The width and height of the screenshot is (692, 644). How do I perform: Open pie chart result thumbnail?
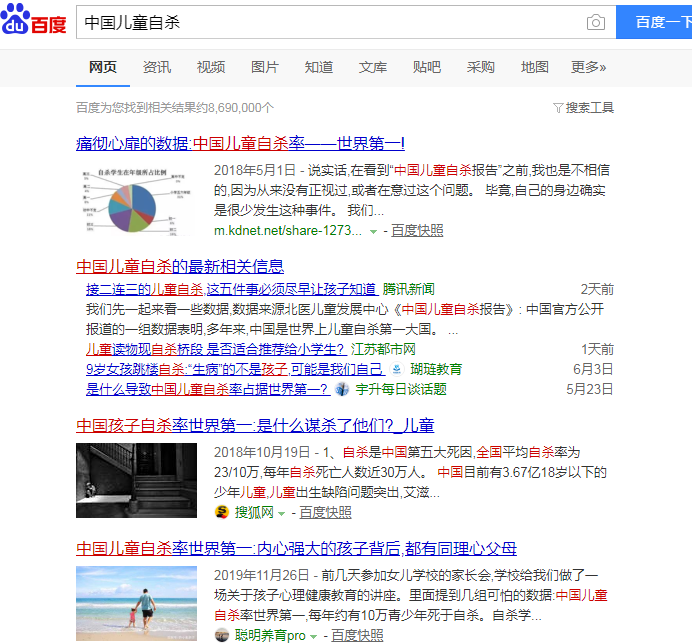click(136, 201)
